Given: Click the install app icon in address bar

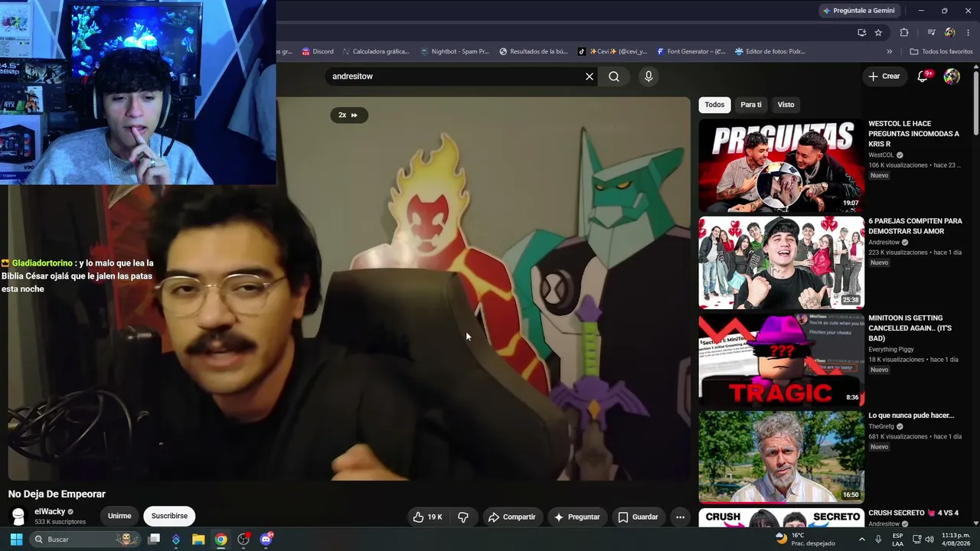Looking at the screenshot, I should click(861, 32).
